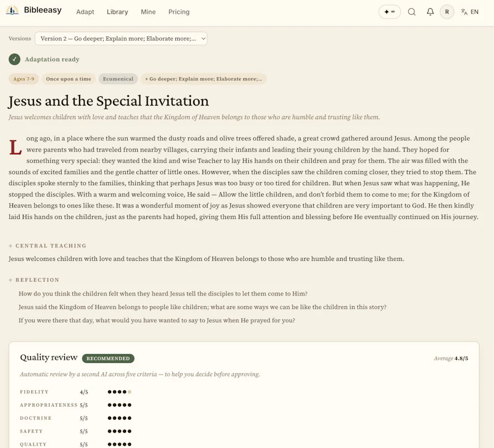Click the green Adaptation ready checkmark
494x448 pixels.
click(x=14, y=59)
